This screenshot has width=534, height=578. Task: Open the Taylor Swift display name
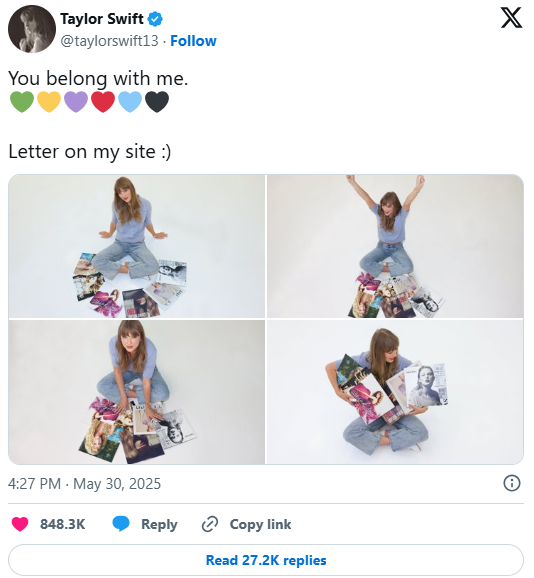pos(102,19)
